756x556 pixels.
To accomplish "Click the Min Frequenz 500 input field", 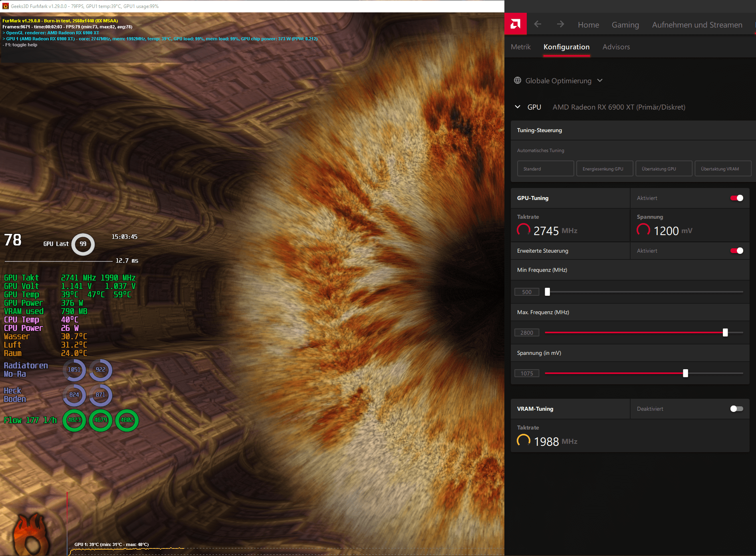I will tap(527, 292).
